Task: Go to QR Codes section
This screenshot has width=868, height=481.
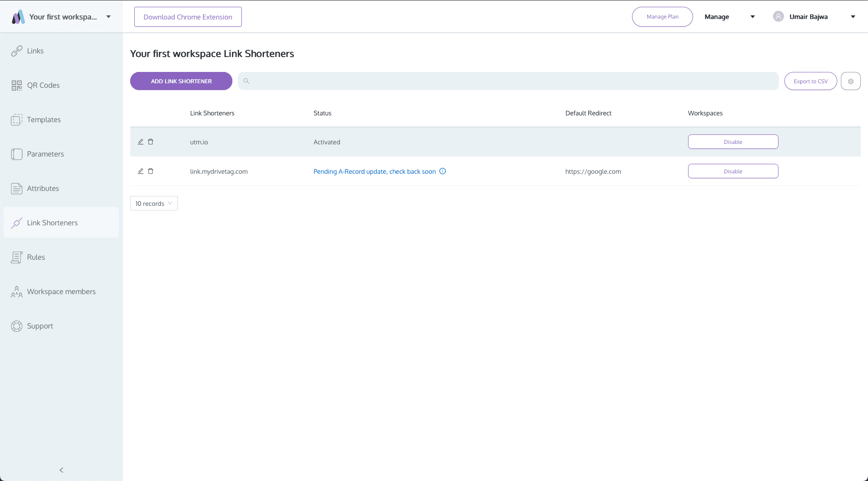Action: coord(43,86)
